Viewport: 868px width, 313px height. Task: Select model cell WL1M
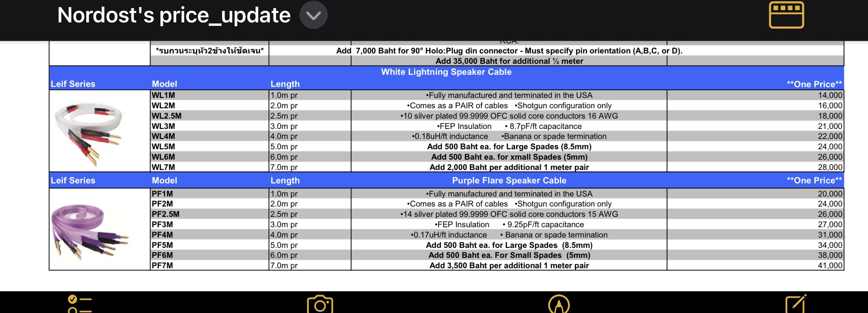[x=209, y=95]
